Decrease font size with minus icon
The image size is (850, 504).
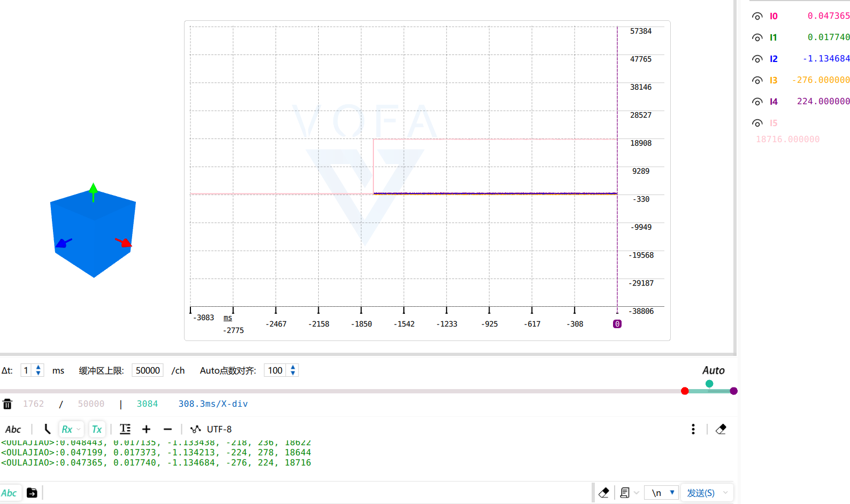point(167,429)
